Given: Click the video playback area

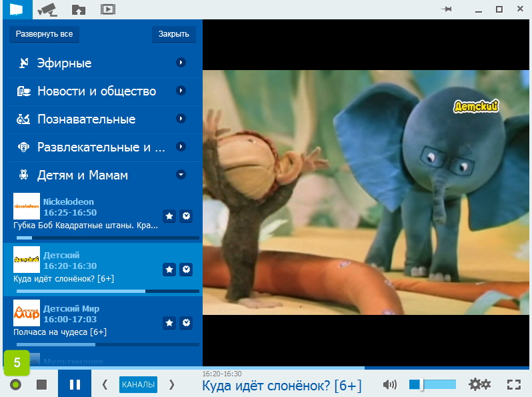Looking at the screenshot, I should click(x=366, y=193).
